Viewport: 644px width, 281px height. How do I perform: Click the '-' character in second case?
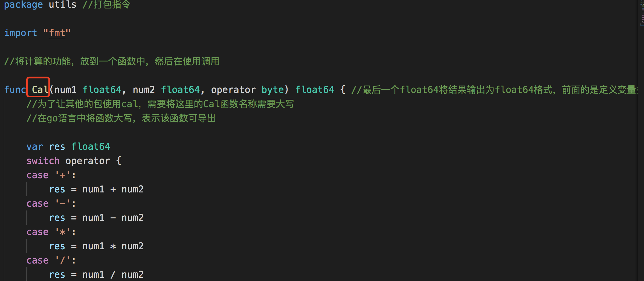click(x=63, y=204)
